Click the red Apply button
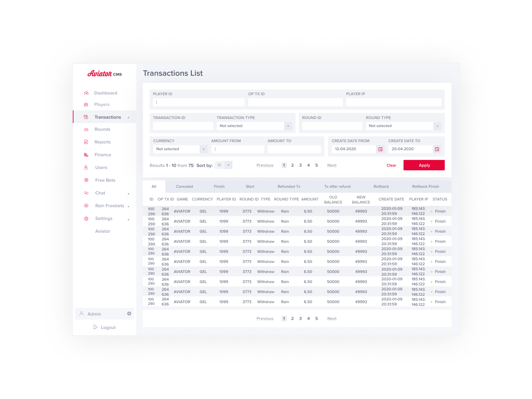 [x=424, y=165]
